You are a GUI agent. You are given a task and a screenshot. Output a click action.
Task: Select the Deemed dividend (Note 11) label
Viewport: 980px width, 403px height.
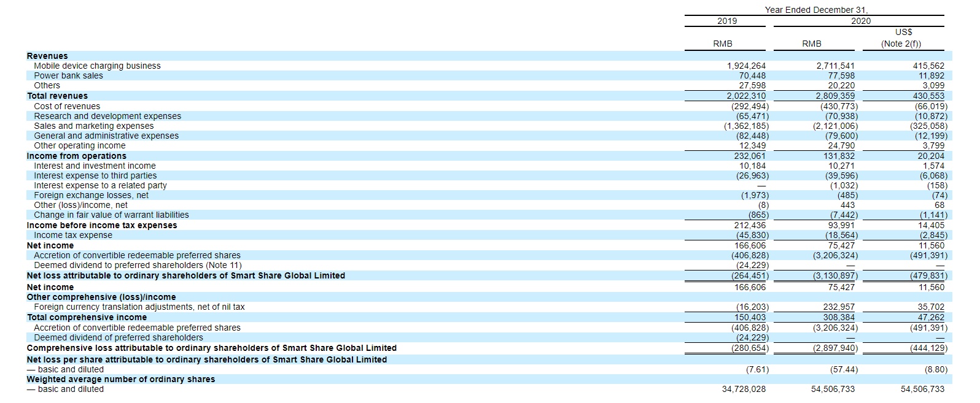(x=138, y=265)
